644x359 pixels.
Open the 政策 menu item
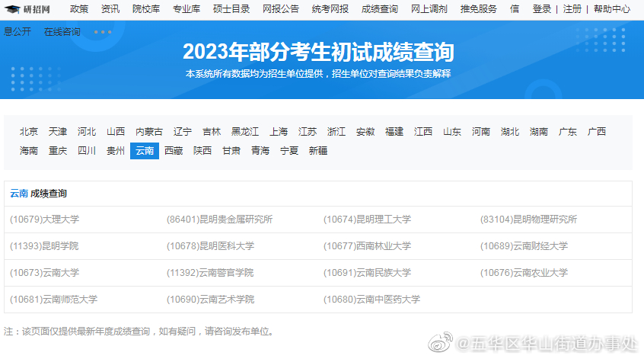click(79, 9)
